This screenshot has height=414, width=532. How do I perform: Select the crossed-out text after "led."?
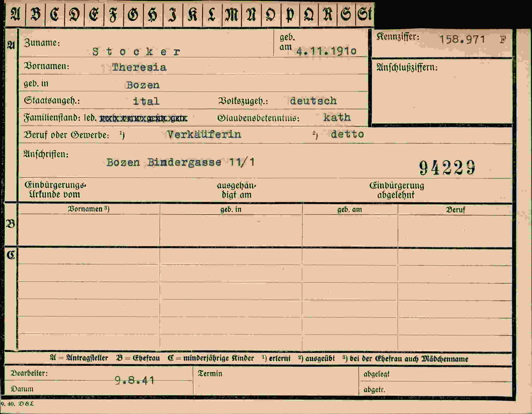pos(143,118)
